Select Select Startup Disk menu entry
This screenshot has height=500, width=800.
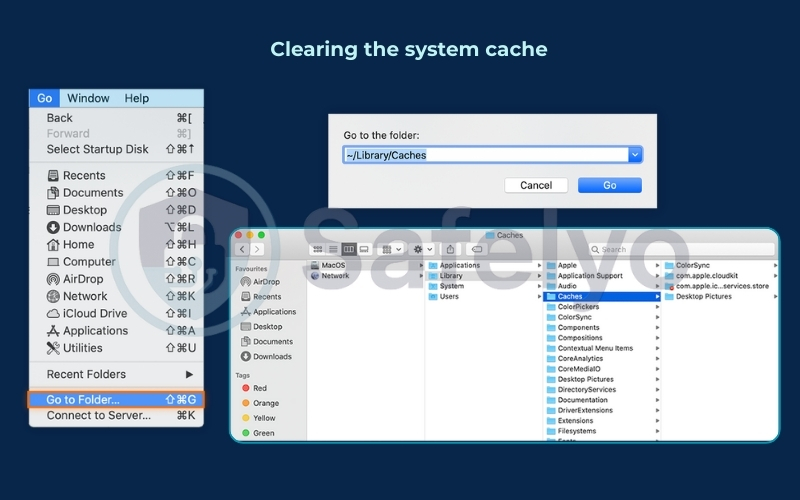tap(116, 149)
